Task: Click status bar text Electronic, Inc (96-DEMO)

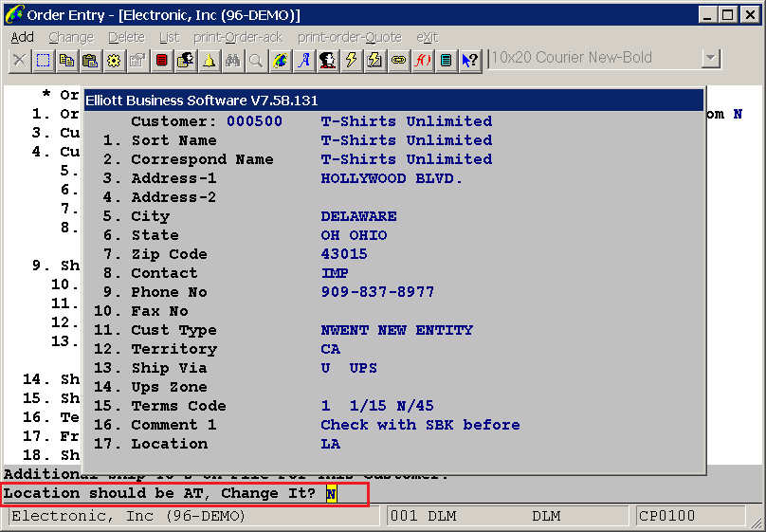Action: pyautogui.click(x=129, y=516)
